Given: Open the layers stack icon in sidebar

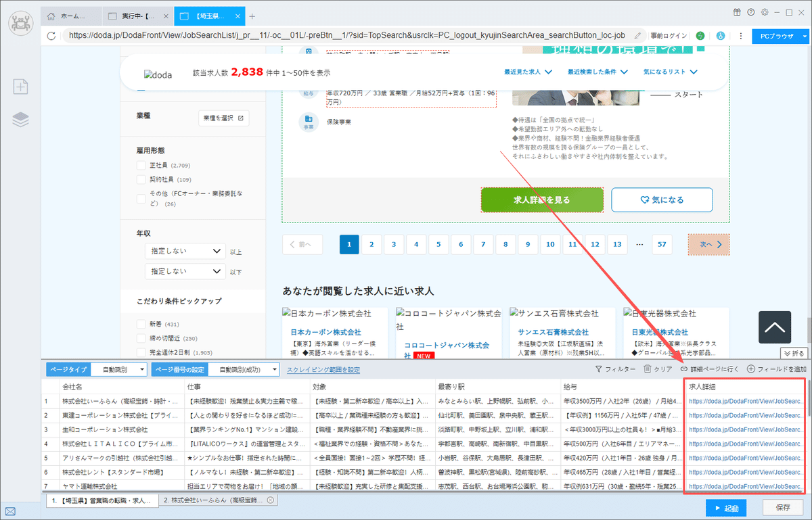Looking at the screenshot, I should click(20, 120).
